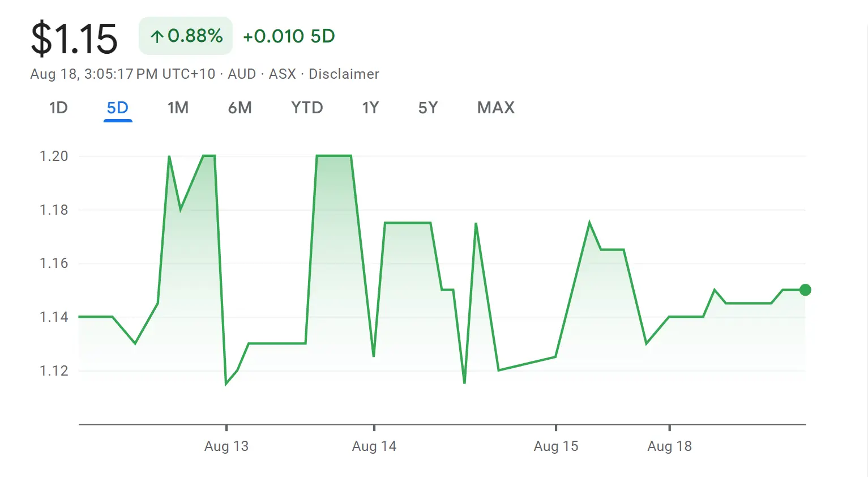
Task: Click the 0.88% change badge
Action: (x=186, y=36)
